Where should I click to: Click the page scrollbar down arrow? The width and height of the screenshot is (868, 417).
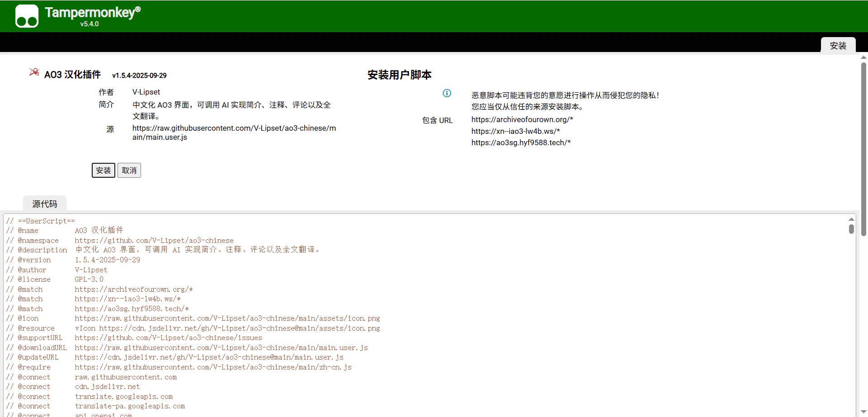[863, 412]
